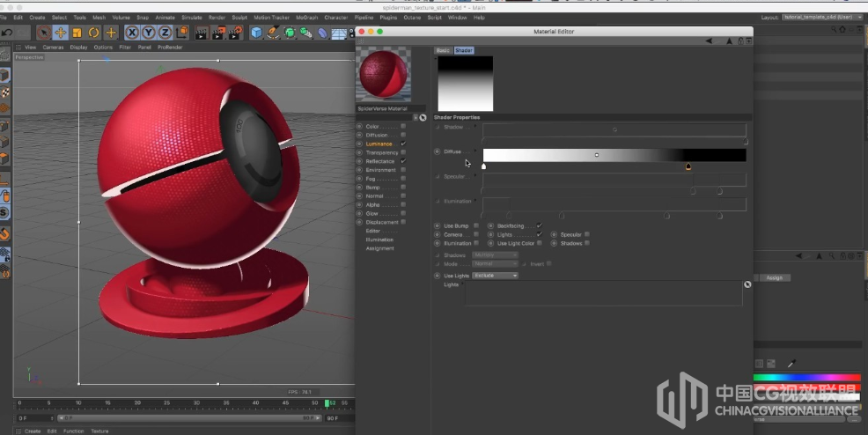Open the Mode Normal dropdown

coord(495,264)
